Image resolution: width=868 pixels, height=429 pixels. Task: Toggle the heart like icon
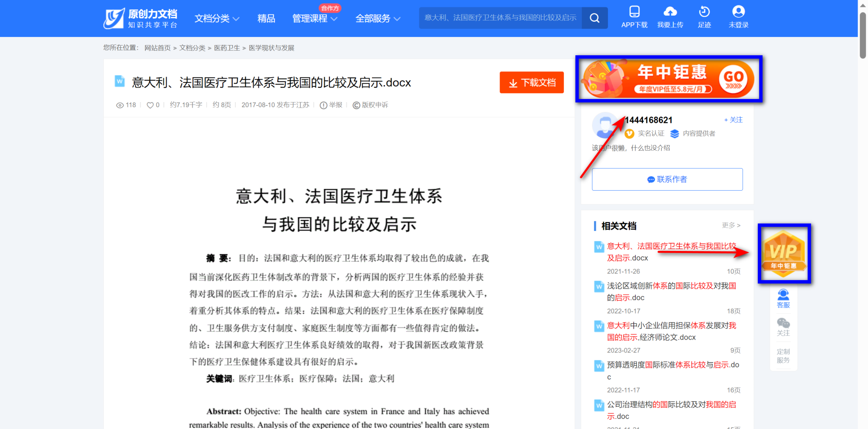point(150,105)
